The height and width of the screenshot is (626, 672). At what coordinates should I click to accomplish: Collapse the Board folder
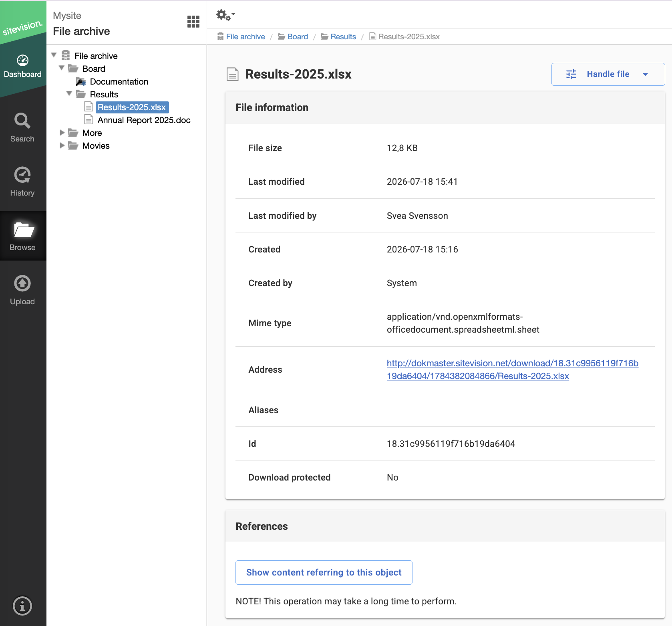point(62,68)
